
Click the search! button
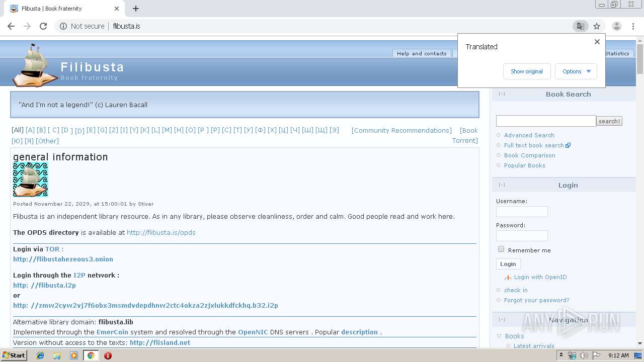pyautogui.click(x=609, y=121)
